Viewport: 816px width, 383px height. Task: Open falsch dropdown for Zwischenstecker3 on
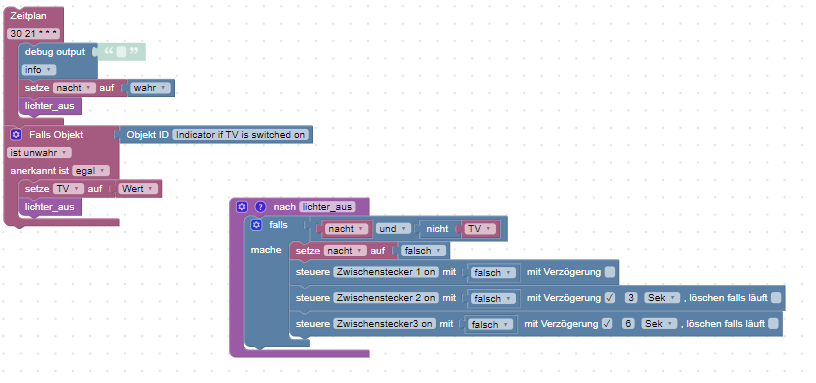point(490,325)
